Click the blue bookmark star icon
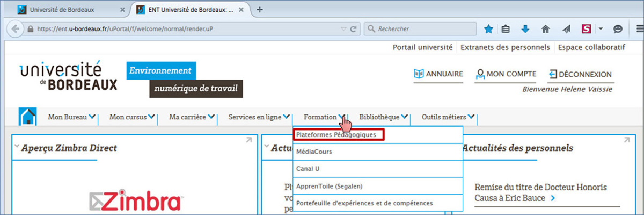Image resolution: width=644 pixels, height=215 pixels. click(x=488, y=29)
